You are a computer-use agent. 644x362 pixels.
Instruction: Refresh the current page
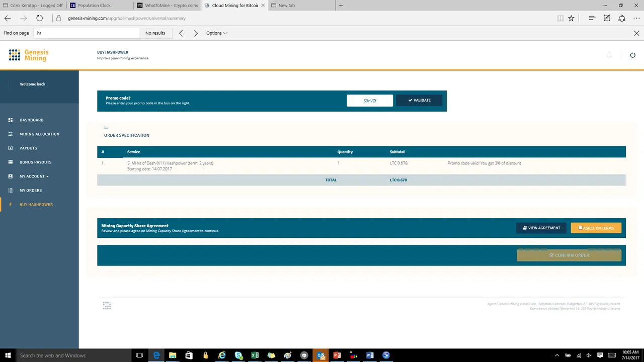(39, 18)
